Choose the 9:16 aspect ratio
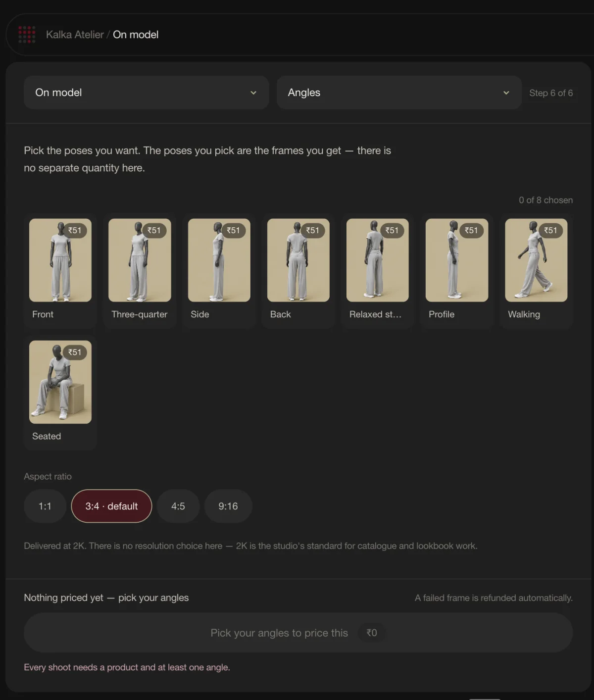594x700 pixels. 228,506
